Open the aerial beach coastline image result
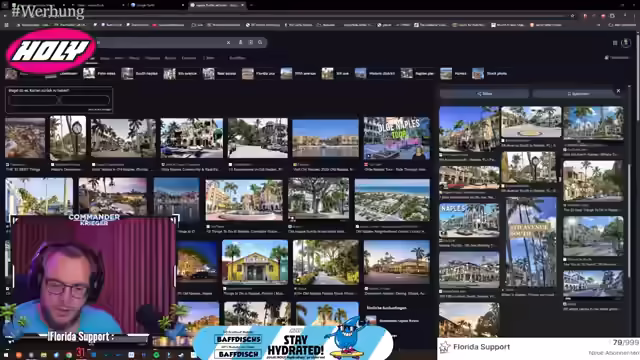This screenshot has width=640, height=360. point(392,200)
